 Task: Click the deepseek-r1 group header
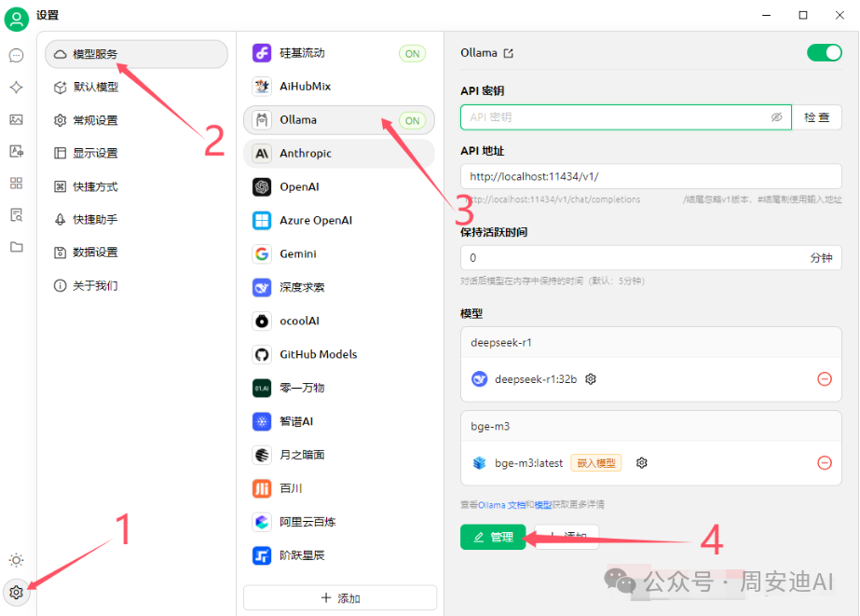click(651, 343)
